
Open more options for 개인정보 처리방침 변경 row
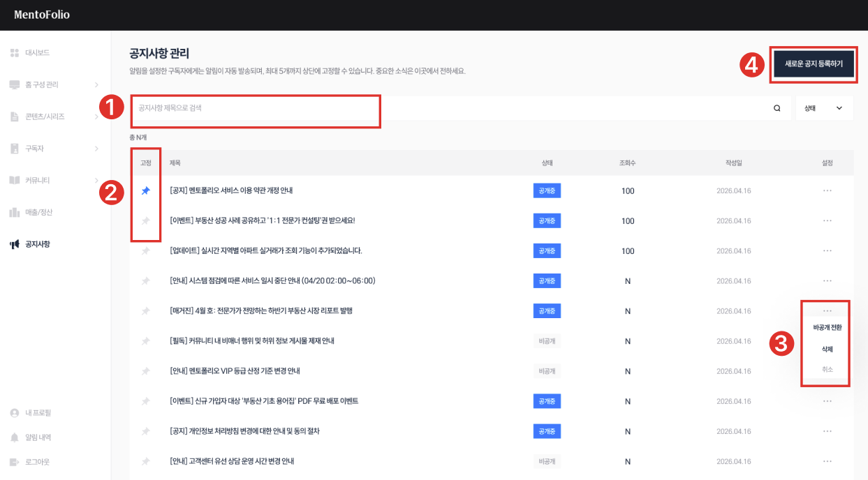(827, 431)
